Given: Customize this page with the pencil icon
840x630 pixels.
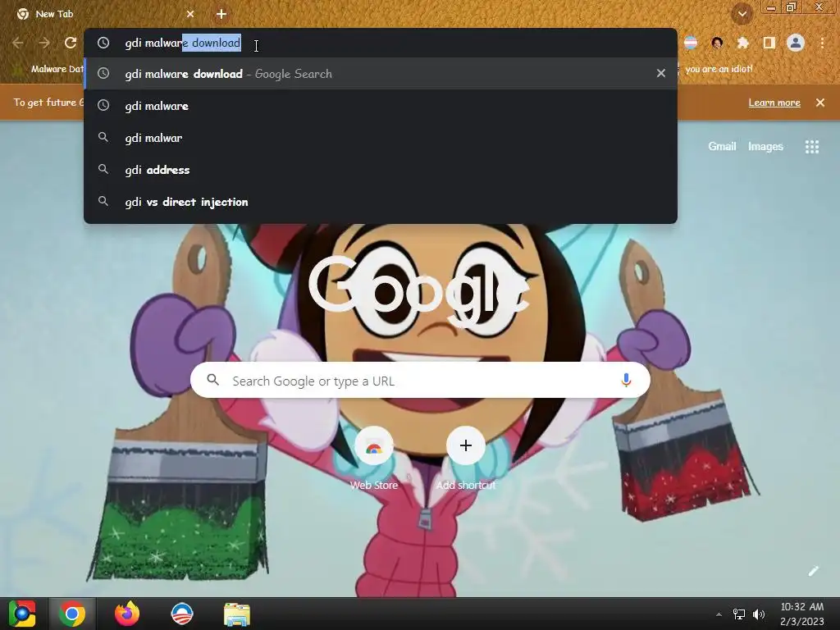Looking at the screenshot, I should coord(813,571).
